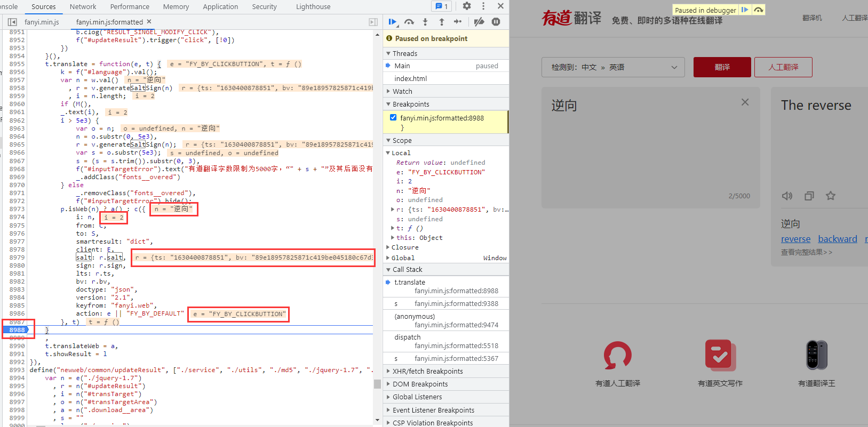Switch to the Network tab

[x=83, y=7]
